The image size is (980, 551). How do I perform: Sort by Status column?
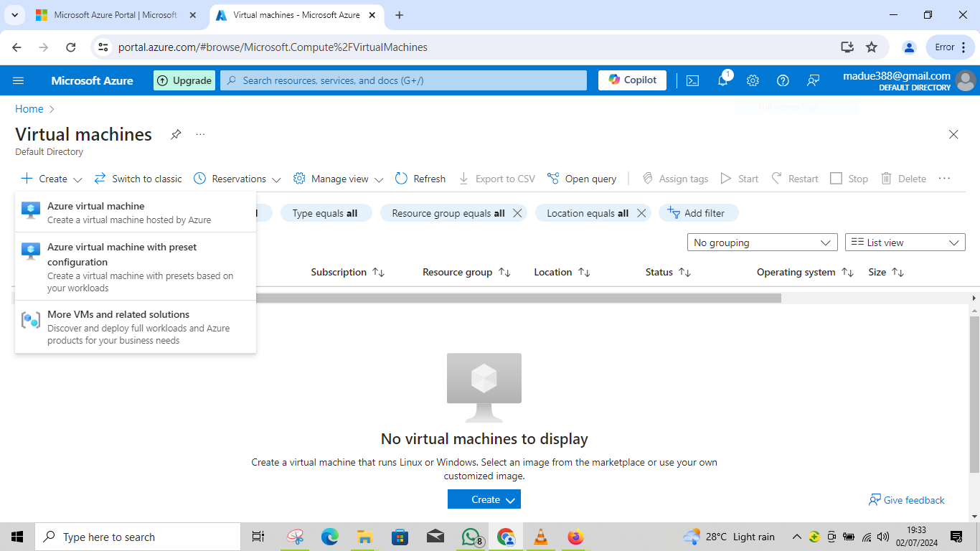point(668,273)
